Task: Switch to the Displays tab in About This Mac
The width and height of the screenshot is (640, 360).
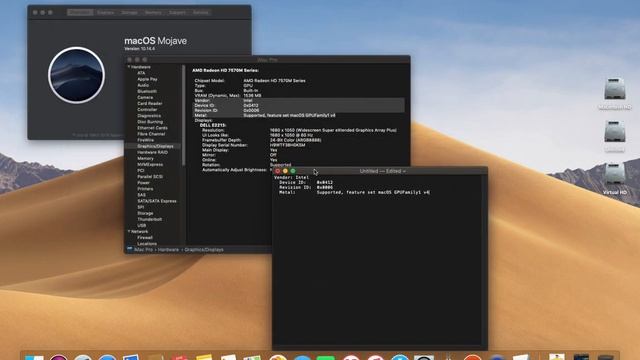Action: coord(105,13)
